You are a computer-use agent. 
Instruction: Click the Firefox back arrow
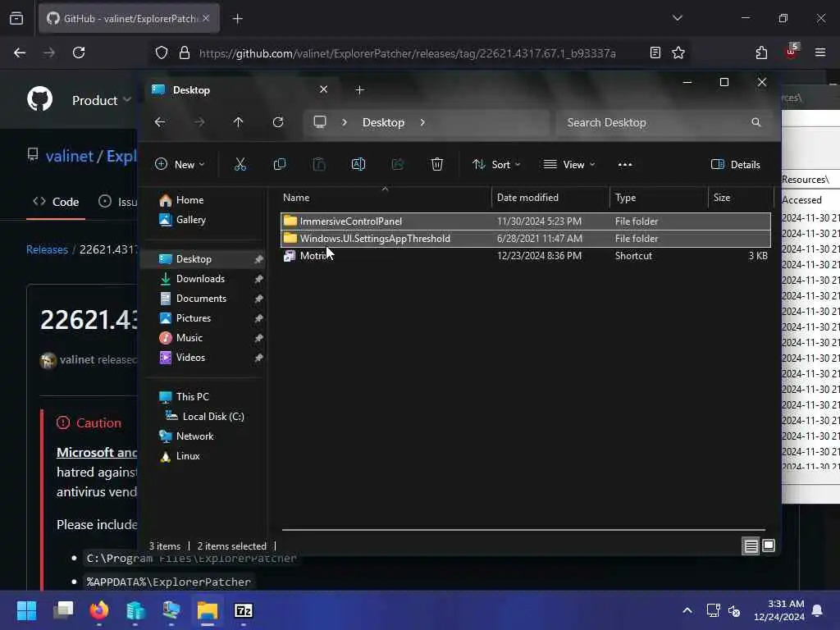tap(20, 52)
